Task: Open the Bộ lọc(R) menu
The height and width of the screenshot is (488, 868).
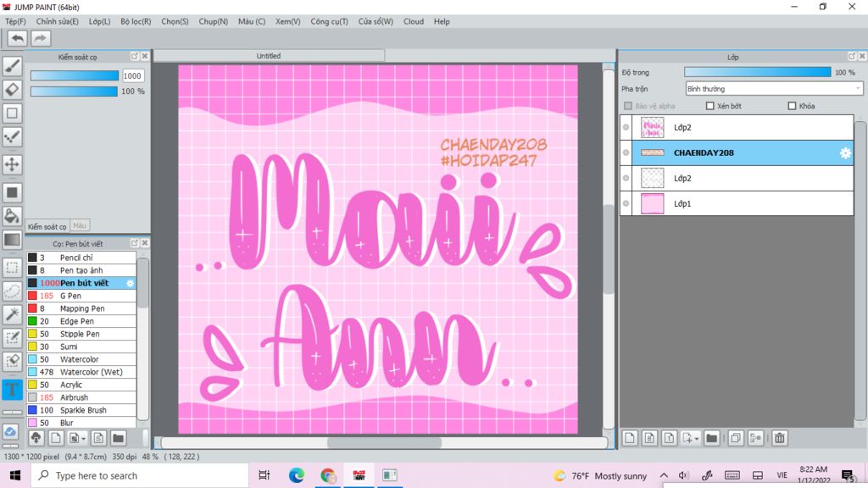Action: click(136, 21)
